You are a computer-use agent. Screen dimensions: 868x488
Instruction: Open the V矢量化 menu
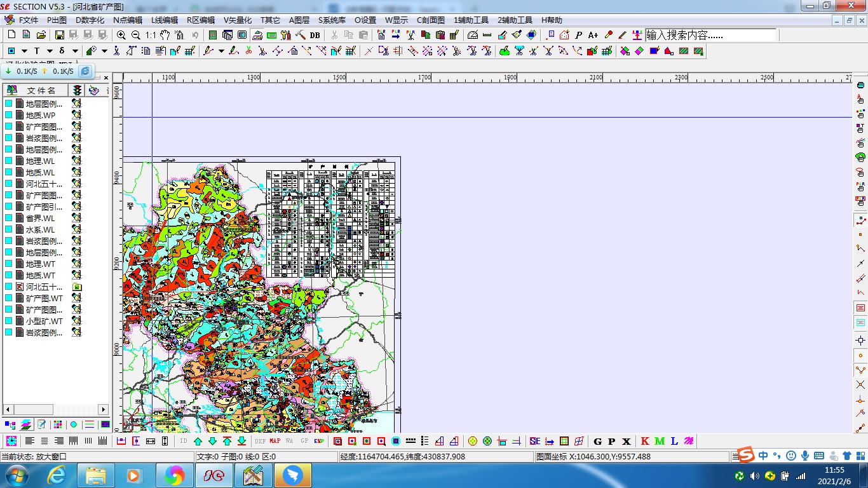(238, 20)
